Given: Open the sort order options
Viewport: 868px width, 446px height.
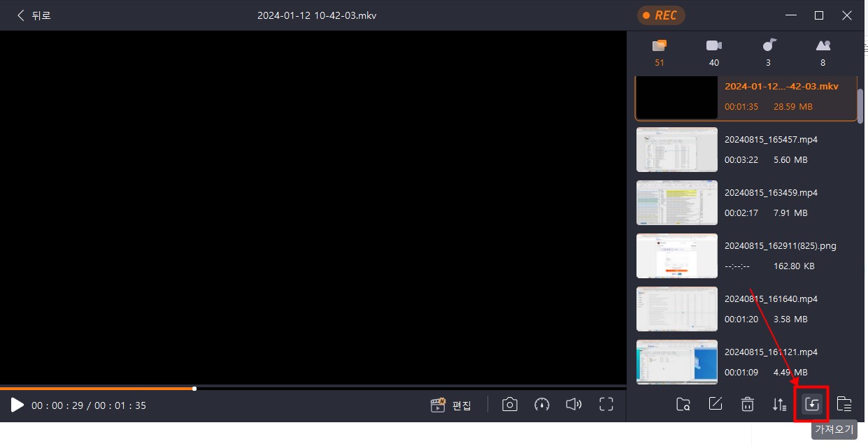Looking at the screenshot, I should [779, 404].
